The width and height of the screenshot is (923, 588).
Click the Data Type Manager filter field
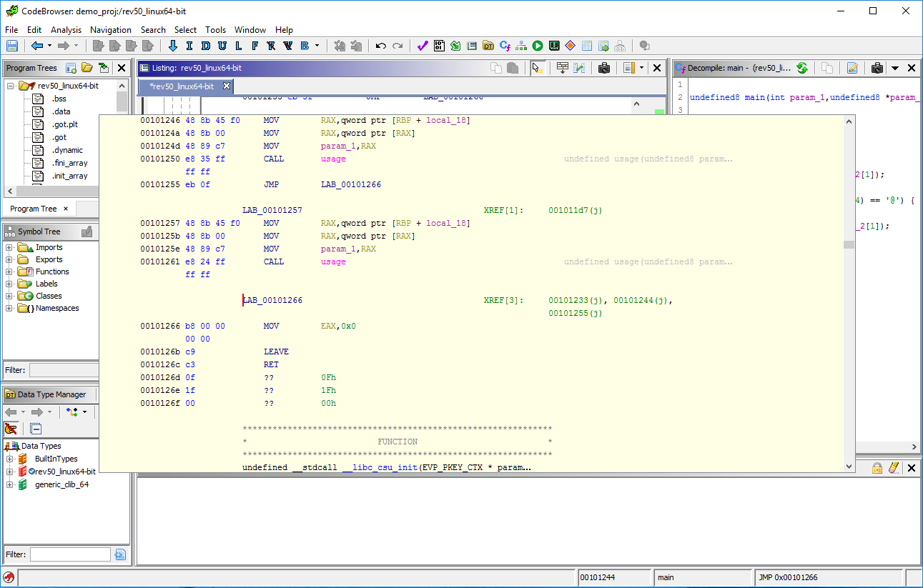[x=70, y=554]
